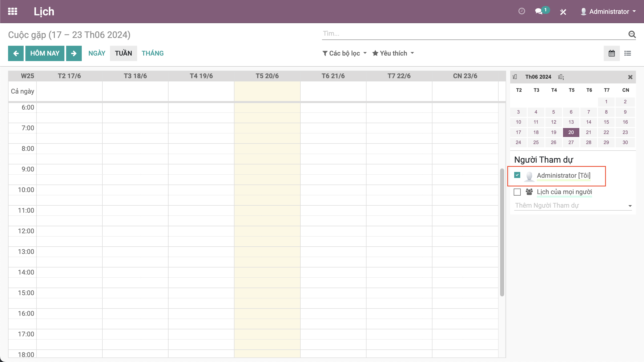
Task: Open the Thêm Người Tham dự dropdown
Action: click(x=573, y=206)
